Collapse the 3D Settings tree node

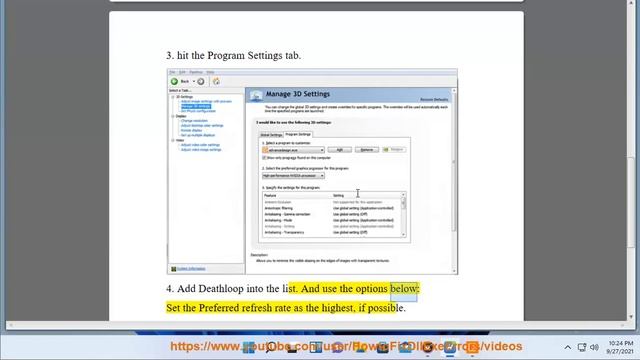pos(173,97)
